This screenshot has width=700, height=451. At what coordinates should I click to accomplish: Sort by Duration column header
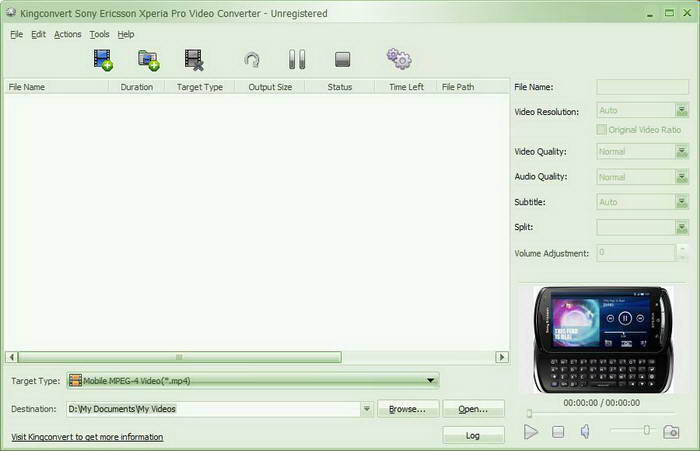point(137,87)
